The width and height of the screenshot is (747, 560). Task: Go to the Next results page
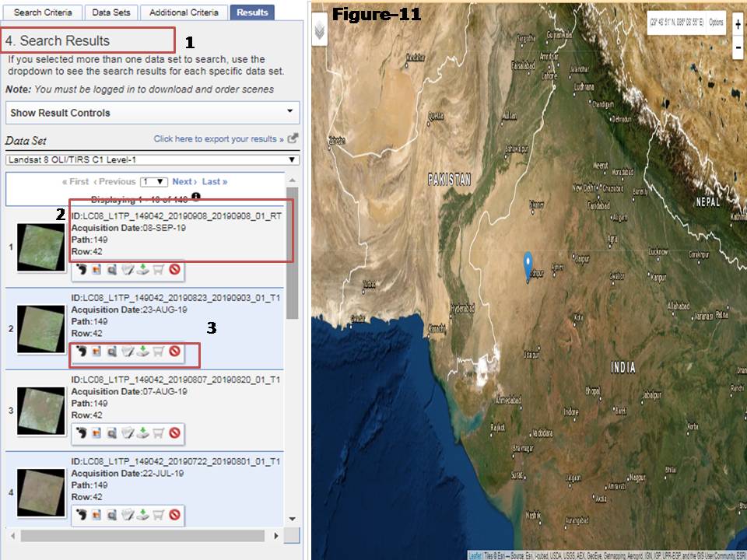[x=184, y=181]
